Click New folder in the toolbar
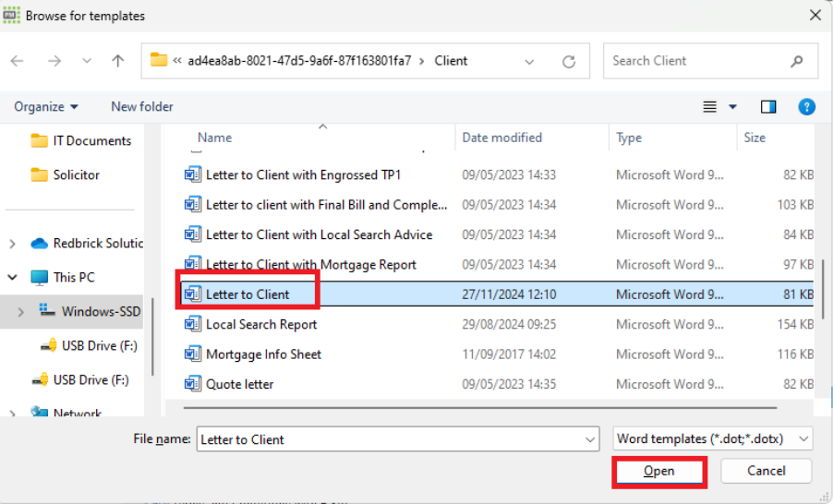This screenshot has height=504, width=834. tap(142, 107)
